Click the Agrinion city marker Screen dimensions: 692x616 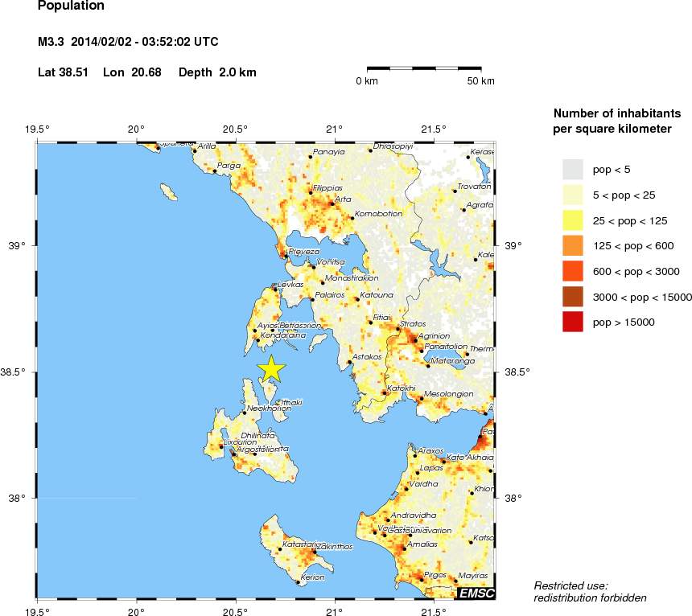click(x=415, y=340)
